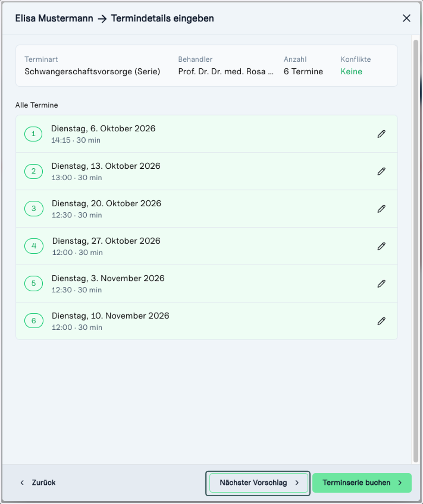Edit appointment 3 on 20. Oktober 2026
This screenshot has width=423, height=504.
click(x=381, y=209)
